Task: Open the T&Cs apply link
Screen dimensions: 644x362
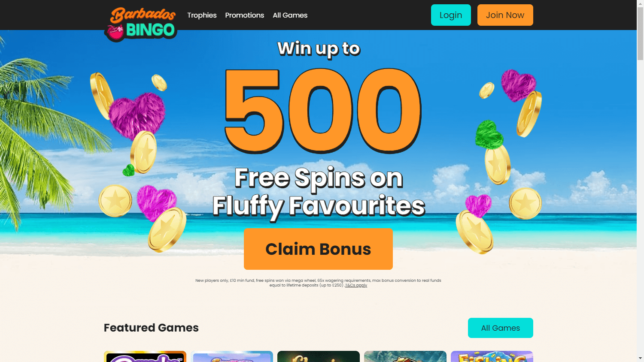Action: tap(356, 285)
